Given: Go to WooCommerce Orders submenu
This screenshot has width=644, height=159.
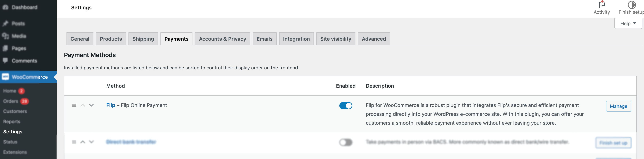Looking at the screenshot, I should click(10, 101).
